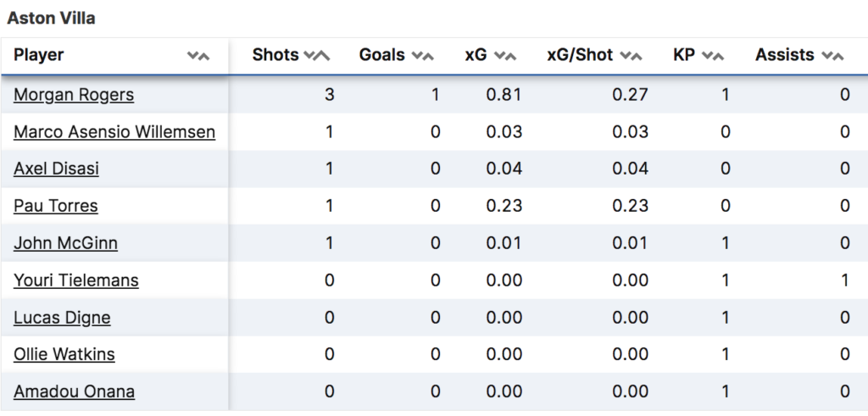Screen dimensions: 868x416
Task: Visit Lucas Digne's player page
Action: [62, 318]
